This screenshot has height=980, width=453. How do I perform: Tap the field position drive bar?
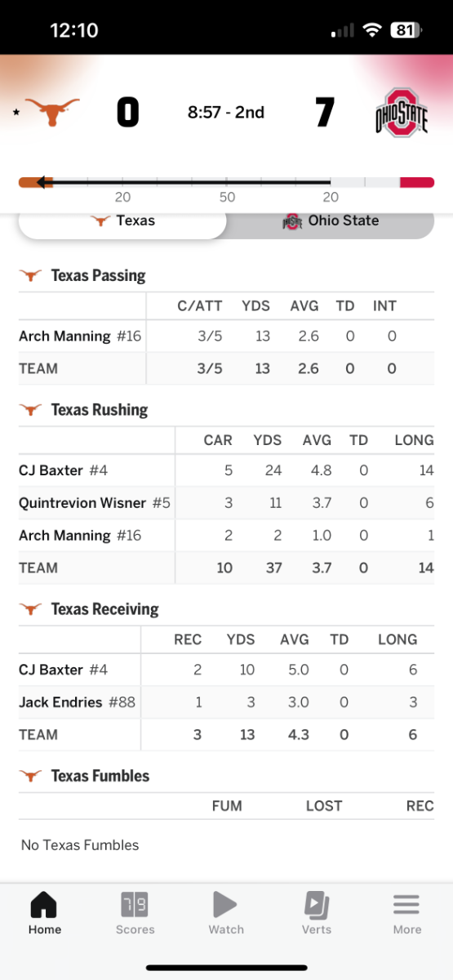click(226, 183)
